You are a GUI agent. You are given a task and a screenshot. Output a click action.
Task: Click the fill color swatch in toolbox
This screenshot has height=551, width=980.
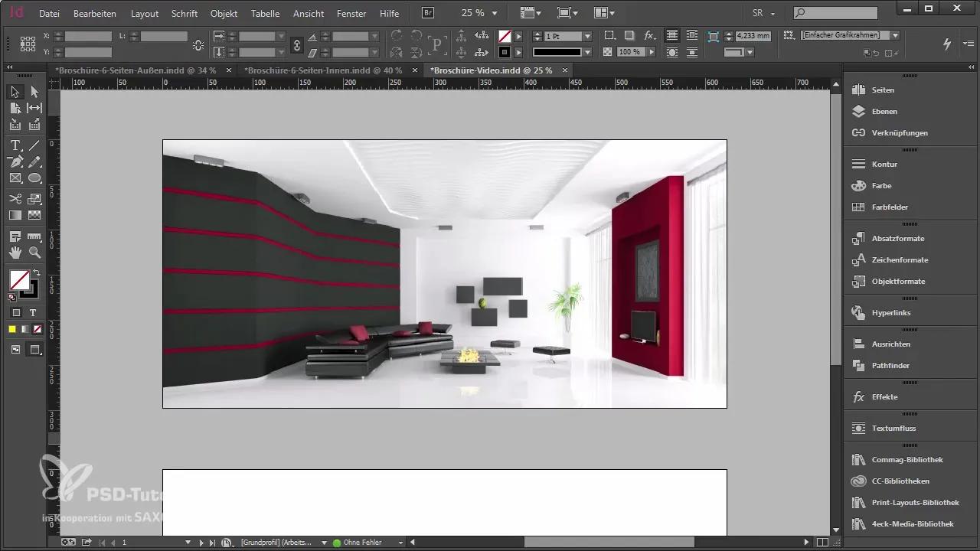pyautogui.click(x=19, y=280)
